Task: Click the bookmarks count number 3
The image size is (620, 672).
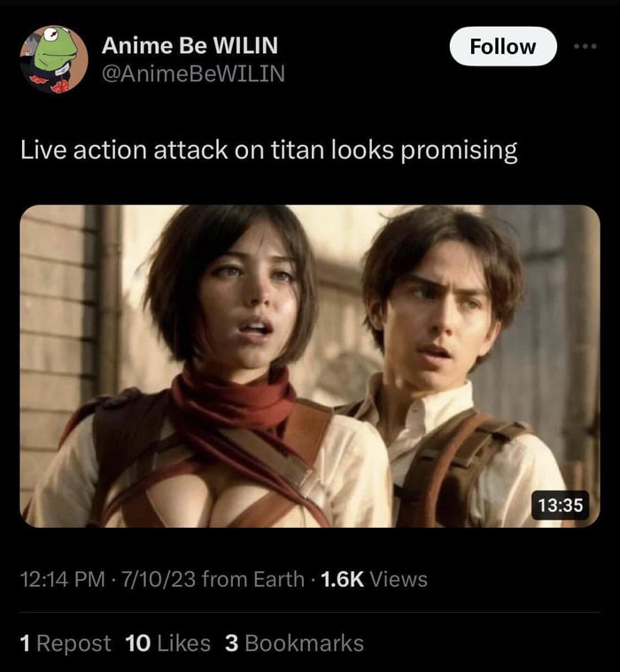Action: pyautogui.click(x=231, y=644)
